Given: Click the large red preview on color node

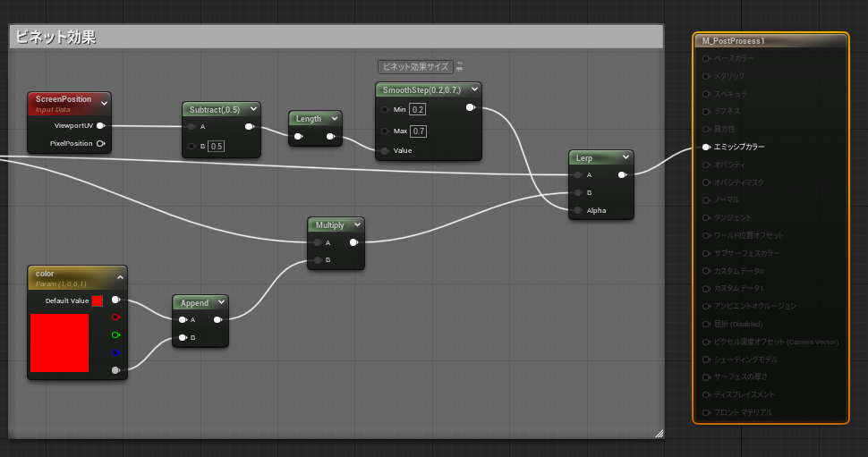Looking at the screenshot, I should click(x=59, y=343).
